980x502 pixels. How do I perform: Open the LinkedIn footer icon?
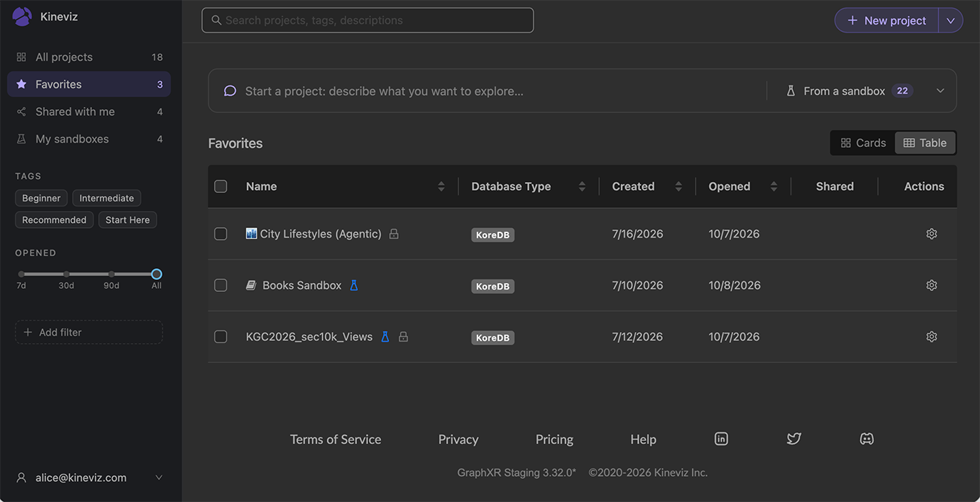721,439
